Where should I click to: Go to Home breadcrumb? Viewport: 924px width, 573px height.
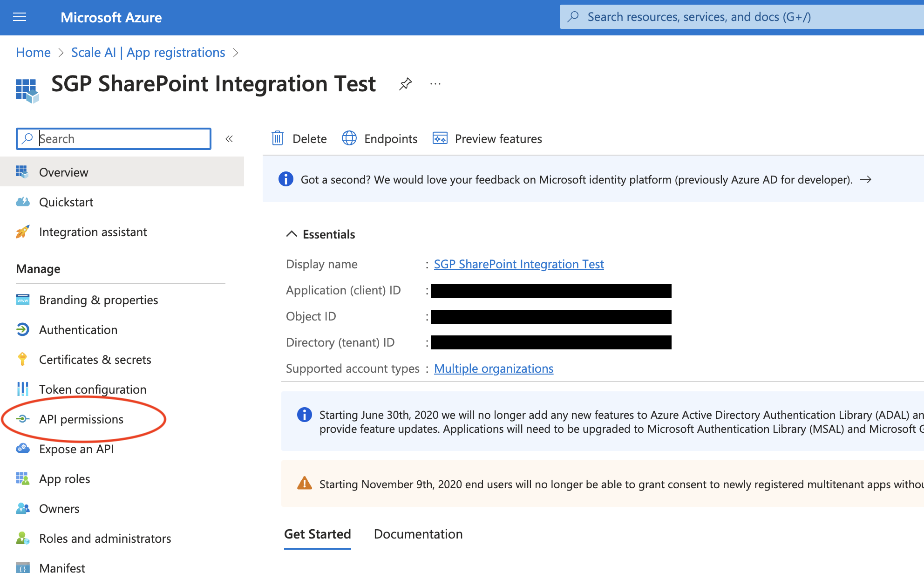(x=33, y=52)
